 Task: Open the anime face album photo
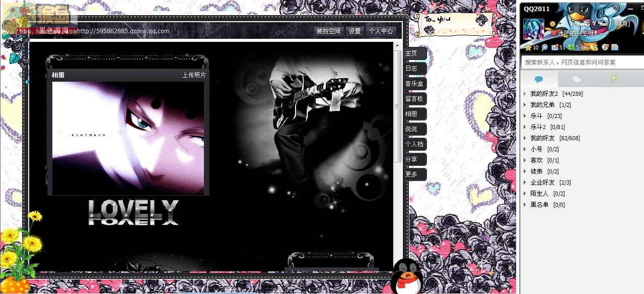tap(128, 138)
